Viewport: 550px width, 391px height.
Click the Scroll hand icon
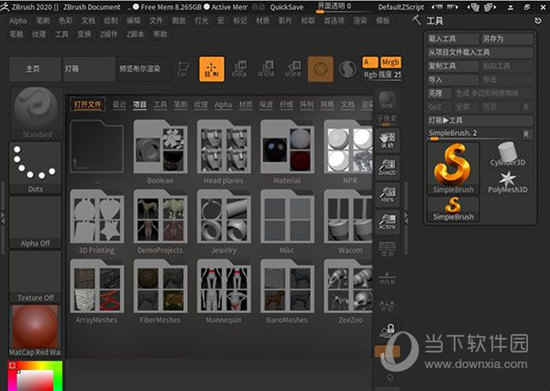click(x=387, y=140)
